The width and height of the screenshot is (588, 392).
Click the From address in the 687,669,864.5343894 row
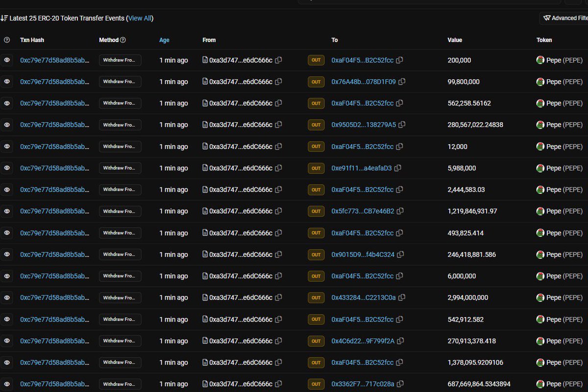(x=241, y=384)
